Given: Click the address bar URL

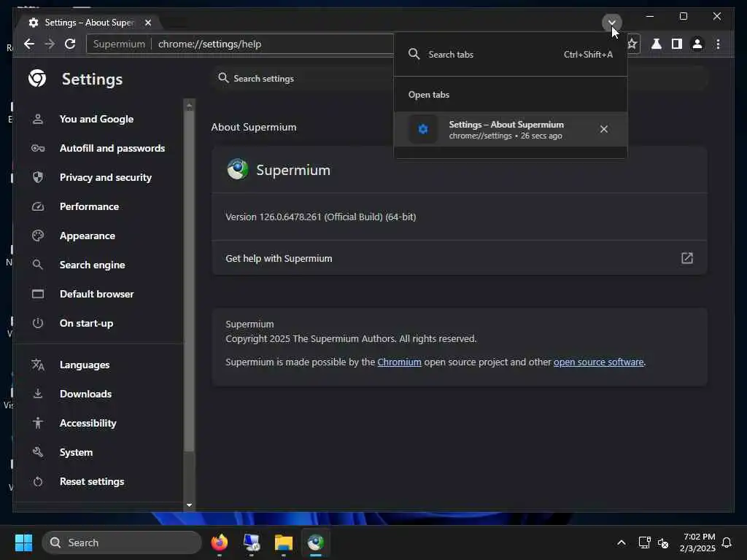Looking at the screenshot, I should click(209, 44).
